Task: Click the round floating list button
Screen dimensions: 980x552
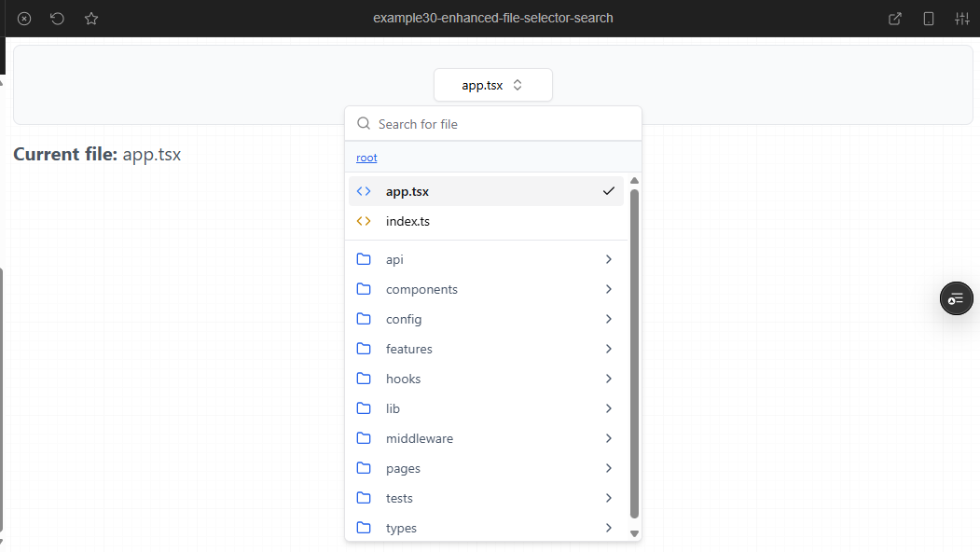Action: click(956, 298)
